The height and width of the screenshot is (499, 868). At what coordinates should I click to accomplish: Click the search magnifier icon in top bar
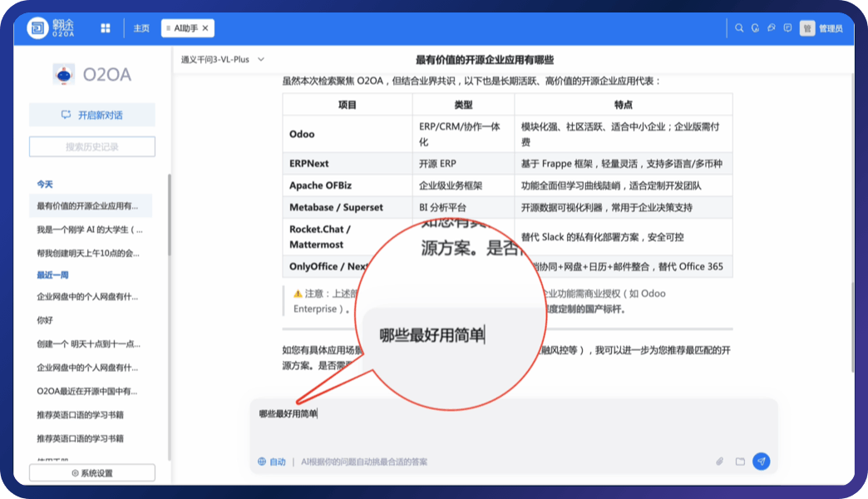739,28
